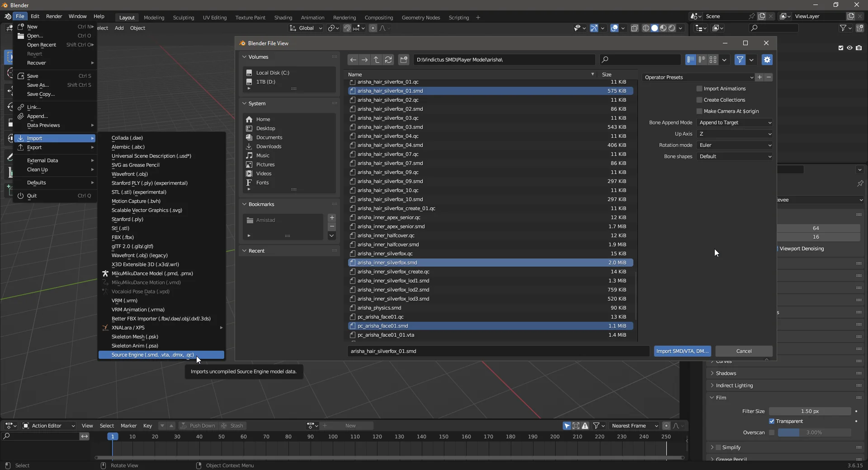The height and width of the screenshot is (470, 868).
Task: Toggle the operator settings gear panel
Action: [767, 60]
